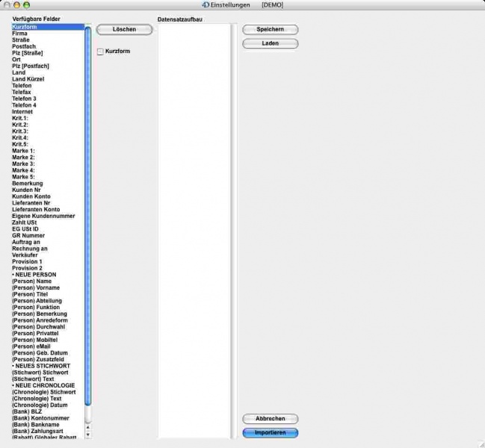485x448 pixels.
Task: Enable the Kurzform checkbox
Action: click(x=100, y=52)
